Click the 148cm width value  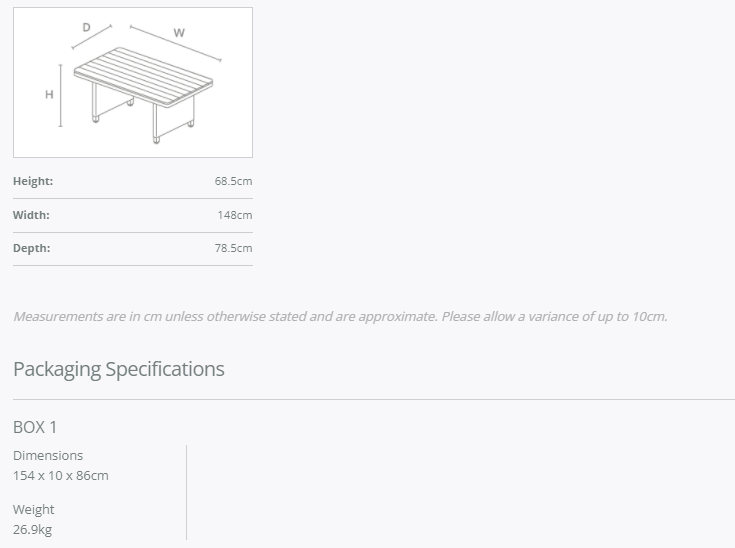tap(235, 215)
